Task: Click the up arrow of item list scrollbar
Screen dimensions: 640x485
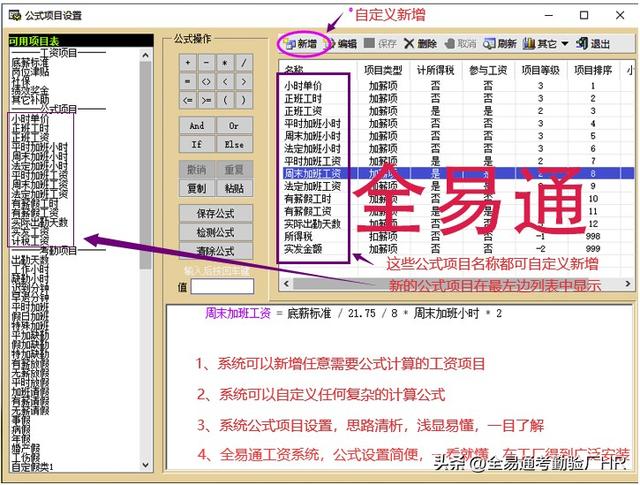Action: [146, 55]
